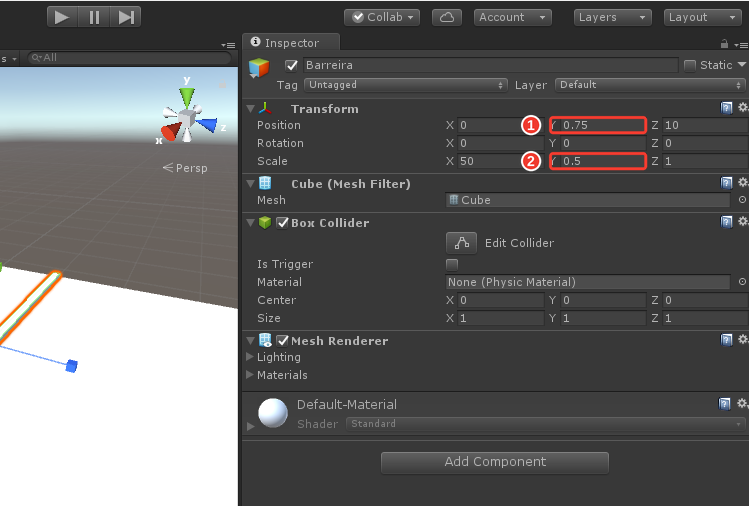Viewport: 749px width, 506px height.
Task: Click the Play button
Action: click(63, 17)
